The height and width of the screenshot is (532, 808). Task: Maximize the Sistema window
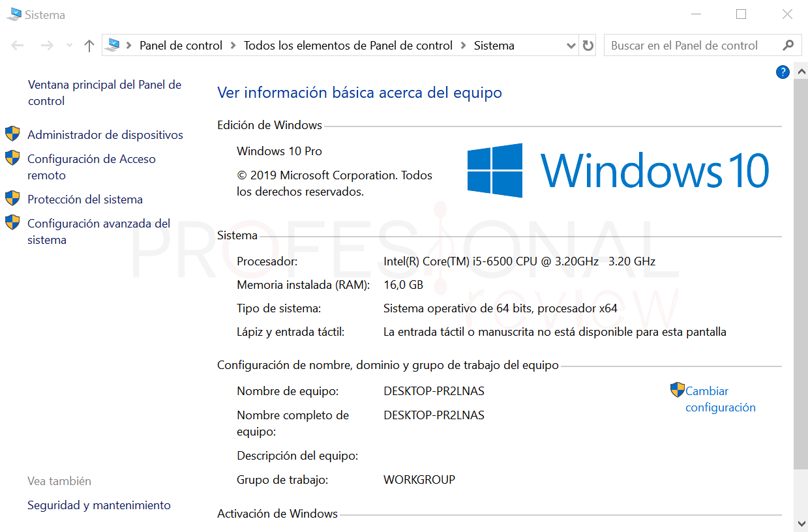[741, 14]
